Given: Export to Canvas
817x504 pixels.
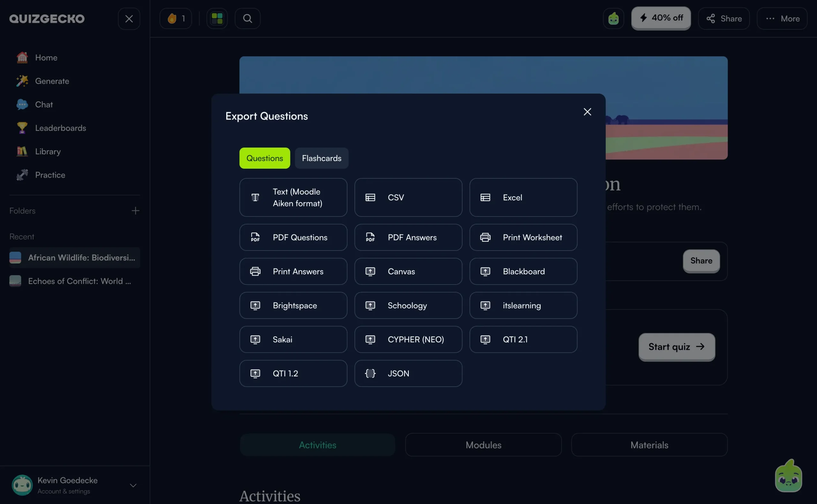Looking at the screenshot, I should [408, 271].
